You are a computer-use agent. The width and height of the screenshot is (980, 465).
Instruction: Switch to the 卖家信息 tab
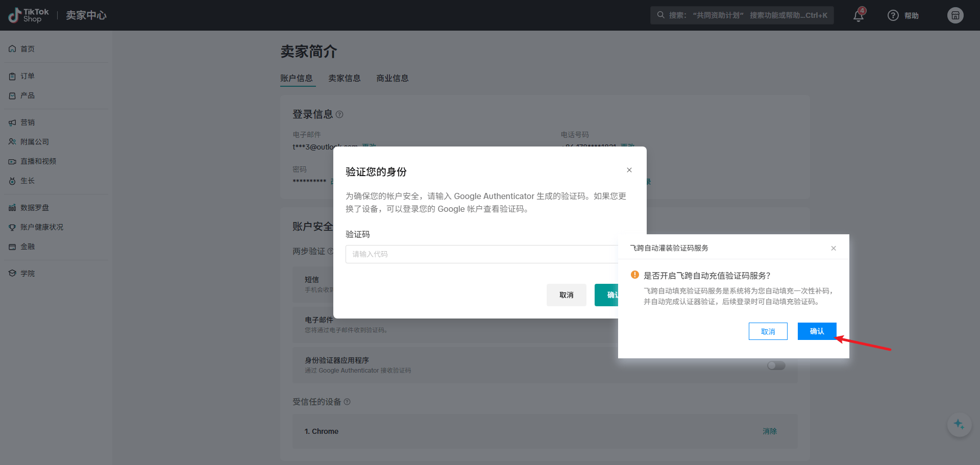[x=344, y=78]
